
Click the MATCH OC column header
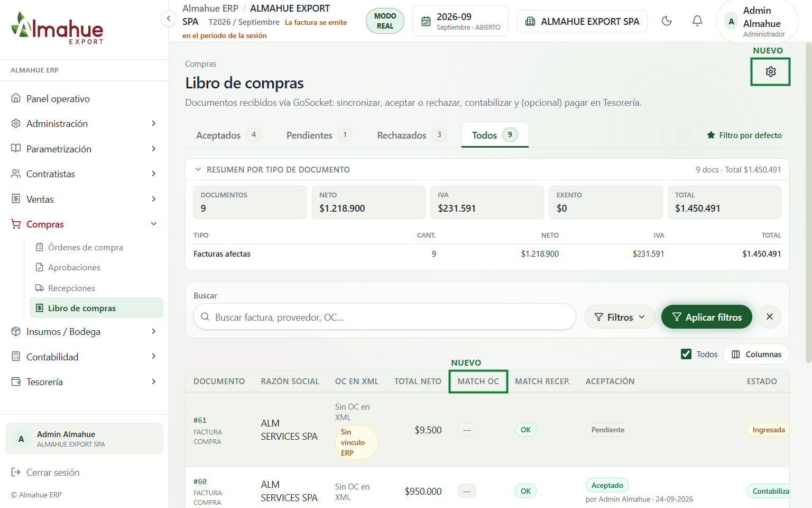click(478, 382)
